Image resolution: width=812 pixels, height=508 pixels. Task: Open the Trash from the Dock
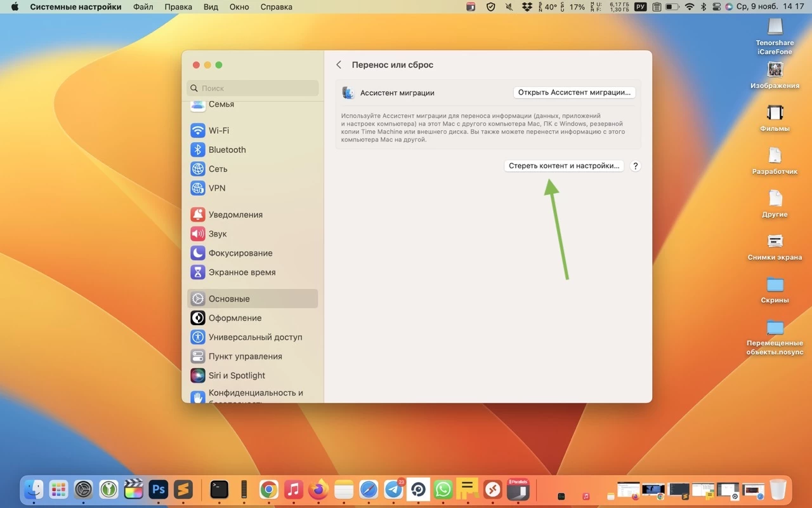click(778, 489)
